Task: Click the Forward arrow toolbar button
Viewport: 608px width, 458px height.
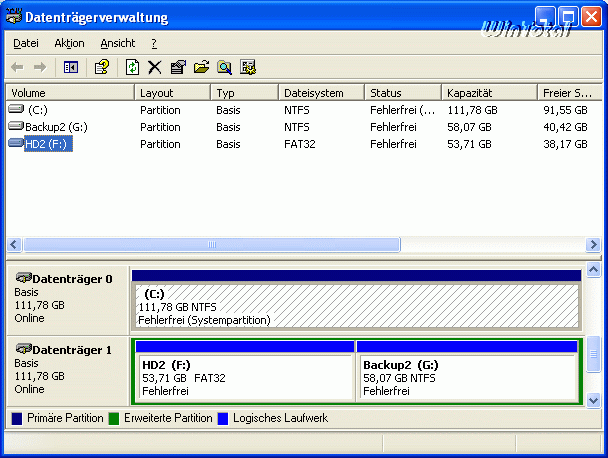Action: coord(40,67)
